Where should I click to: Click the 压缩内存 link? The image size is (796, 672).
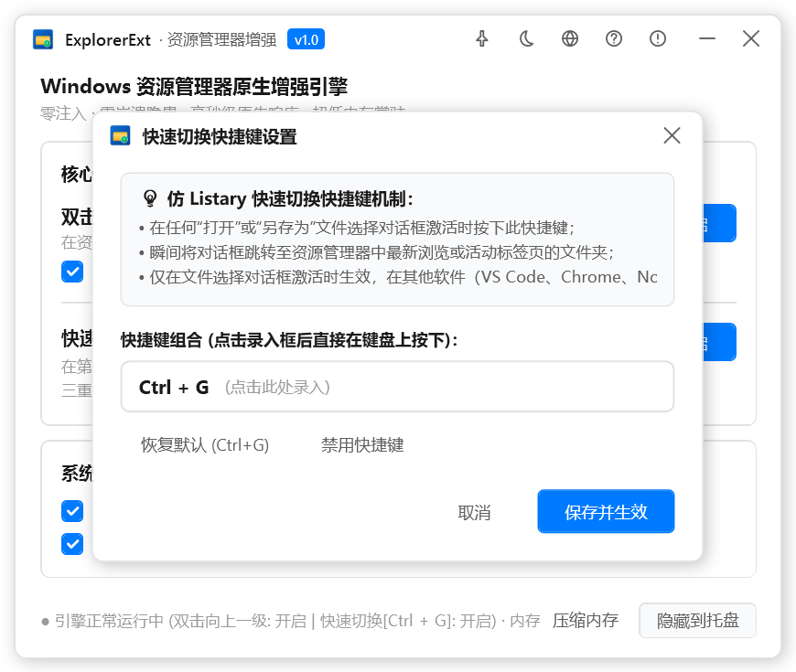[586, 620]
